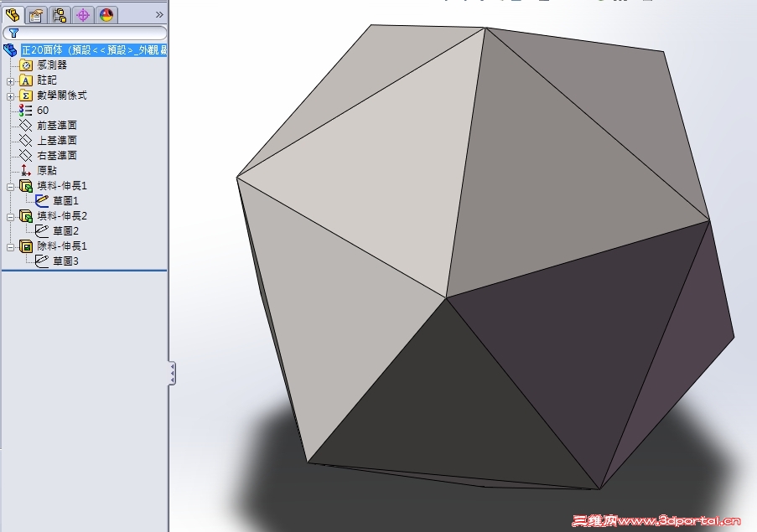Select the root part 正20面体 node

click(x=94, y=49)
